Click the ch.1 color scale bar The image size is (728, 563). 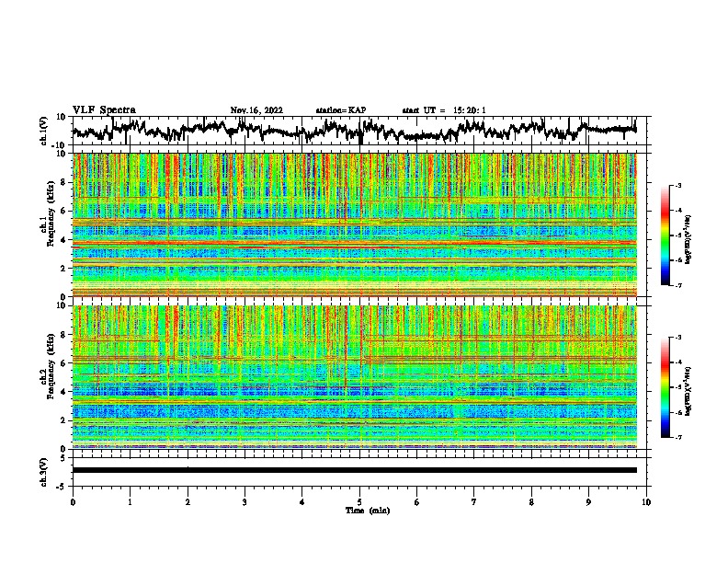point(665,236)
